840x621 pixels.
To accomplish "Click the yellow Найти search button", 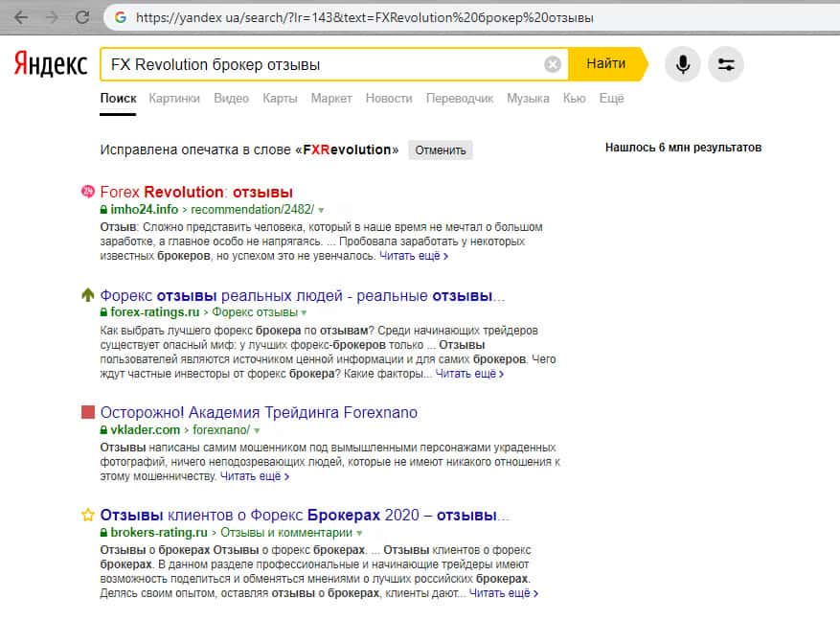I will click(x=606, y=64).
